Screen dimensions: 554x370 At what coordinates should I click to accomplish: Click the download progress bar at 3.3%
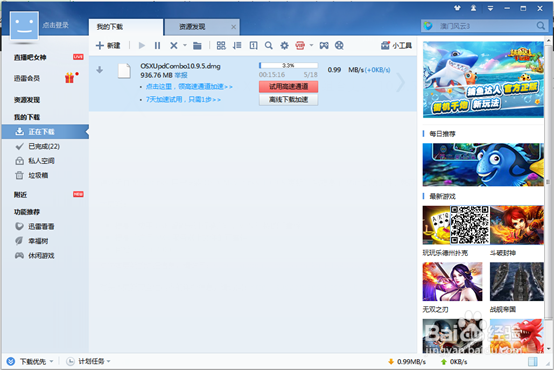[288, 65]
